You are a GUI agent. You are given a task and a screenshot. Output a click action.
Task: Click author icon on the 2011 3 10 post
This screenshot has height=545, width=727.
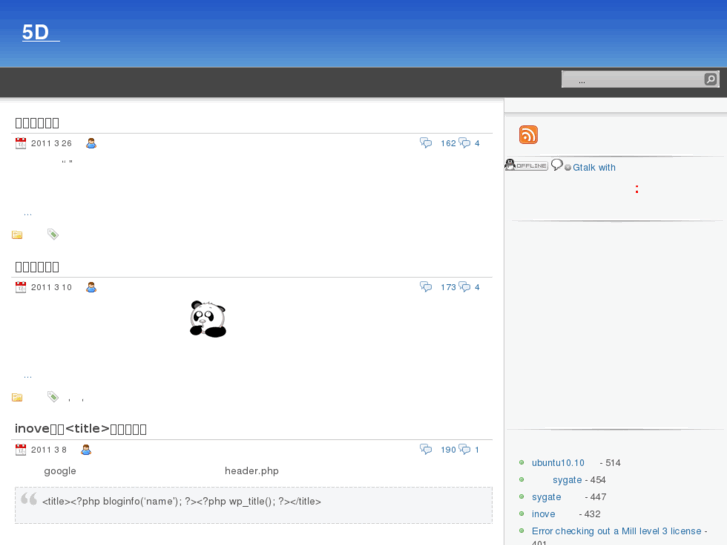click(91, 287)
